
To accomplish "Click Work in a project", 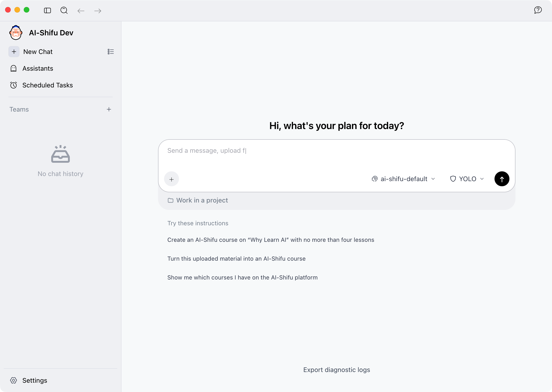I will pos(198,200).
